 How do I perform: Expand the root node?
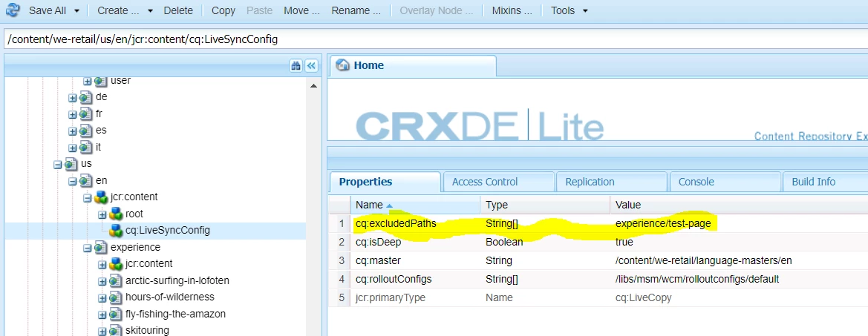(102, 214)
